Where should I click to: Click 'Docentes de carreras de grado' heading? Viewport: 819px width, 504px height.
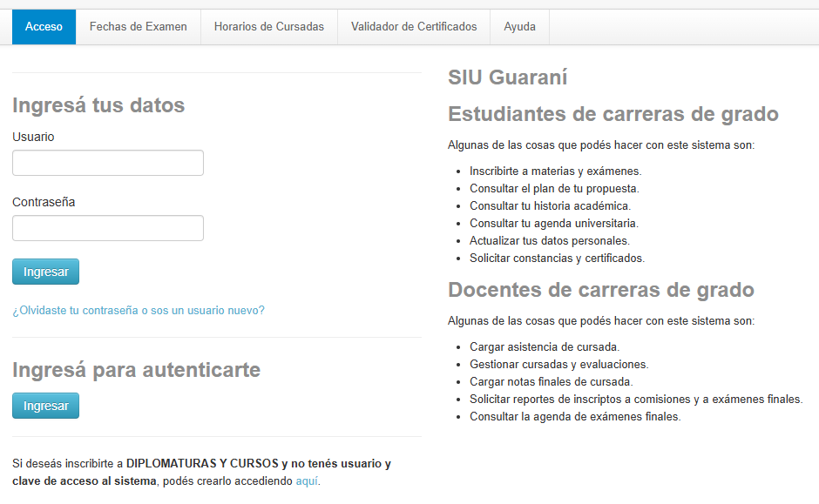(601, 290)
